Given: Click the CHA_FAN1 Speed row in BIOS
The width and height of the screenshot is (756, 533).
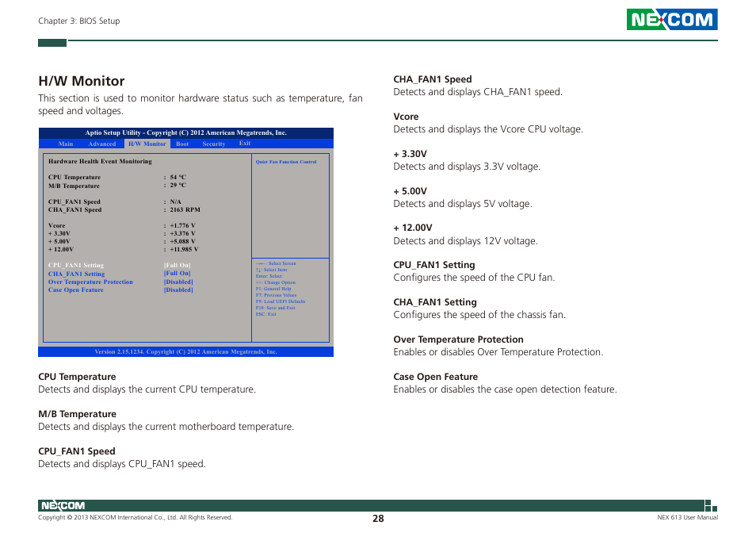Looking at the screenshot, I should coord(74,210).
